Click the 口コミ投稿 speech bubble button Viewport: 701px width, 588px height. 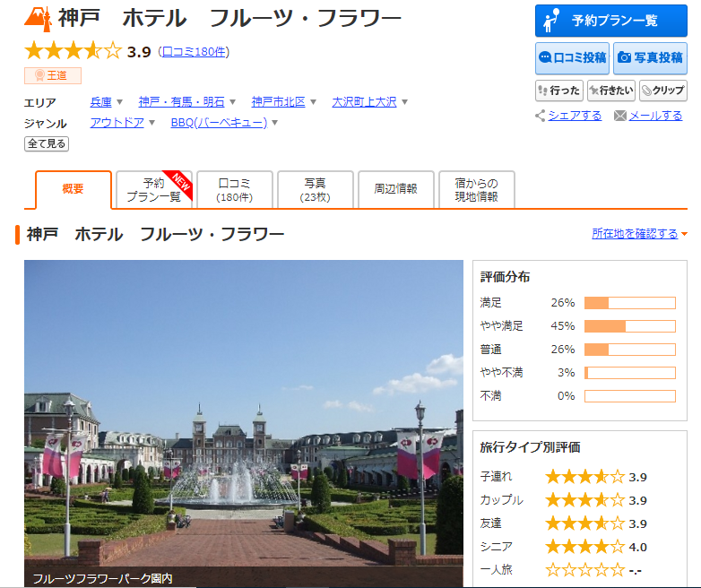coord(573,57)
